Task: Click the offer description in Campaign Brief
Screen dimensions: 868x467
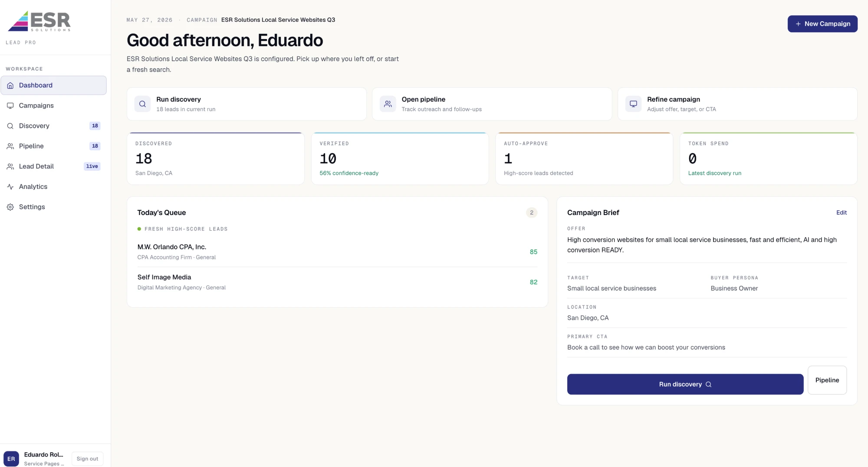Action: [x=702, y=245]
